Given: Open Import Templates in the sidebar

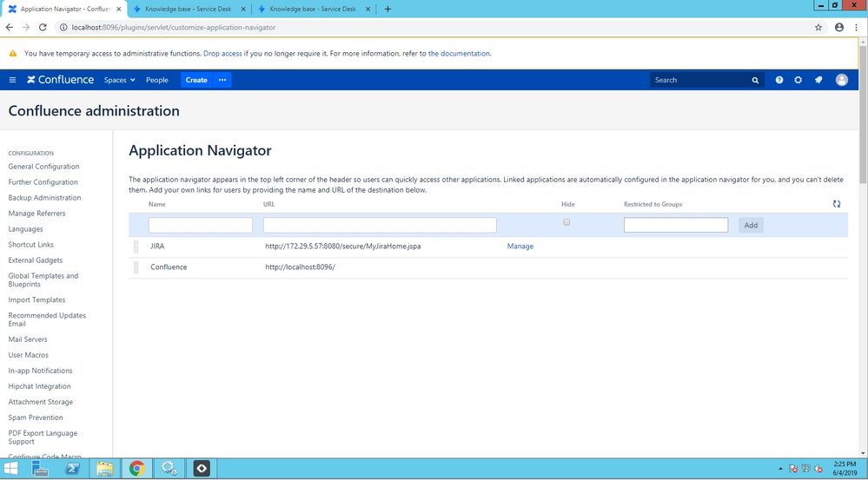Looking at the screenshot, I should pos(37,299).
